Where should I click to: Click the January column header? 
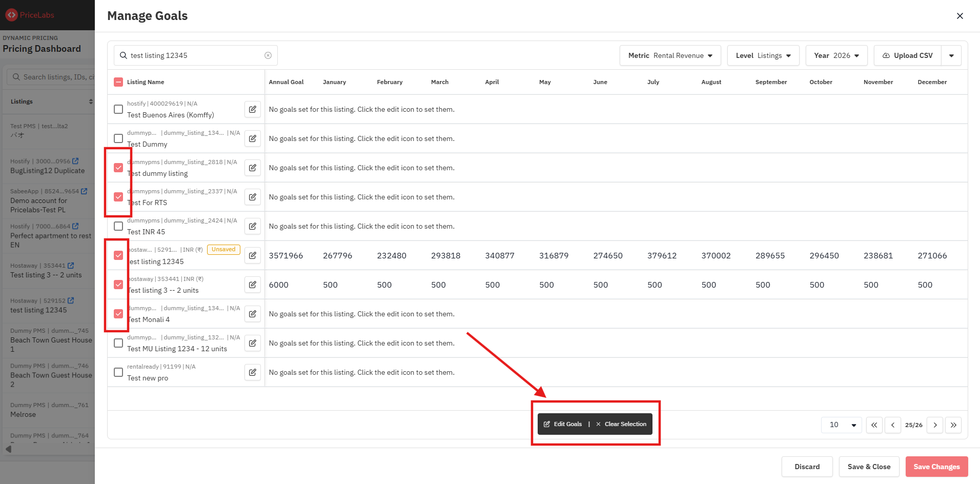tap(335, 82)
